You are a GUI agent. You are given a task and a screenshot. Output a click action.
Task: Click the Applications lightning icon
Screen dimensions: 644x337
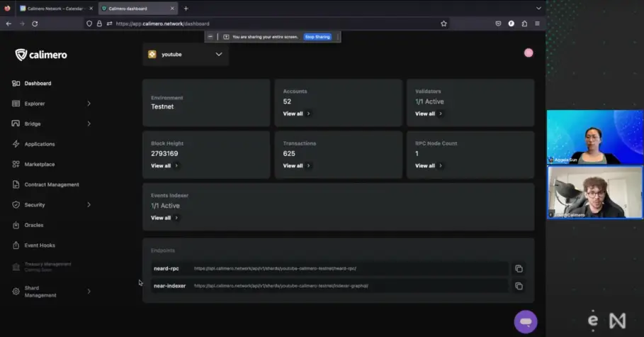click(x=16, y=144)
